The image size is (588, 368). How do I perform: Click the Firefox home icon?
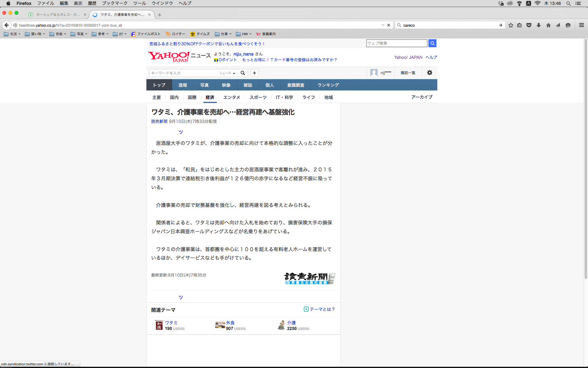coord(548,25)
